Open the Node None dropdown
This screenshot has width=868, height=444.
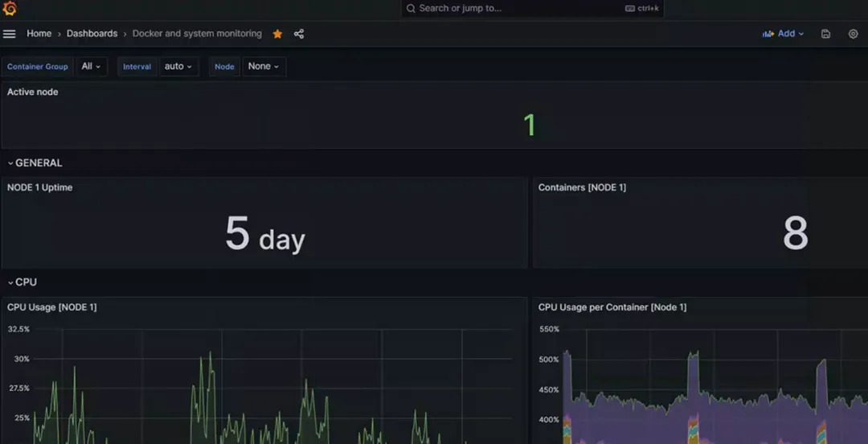[x=264, y=67]
